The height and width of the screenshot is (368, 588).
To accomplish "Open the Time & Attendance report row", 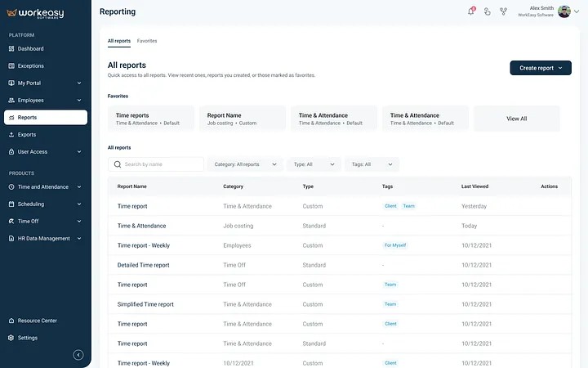I will [340, 226].
